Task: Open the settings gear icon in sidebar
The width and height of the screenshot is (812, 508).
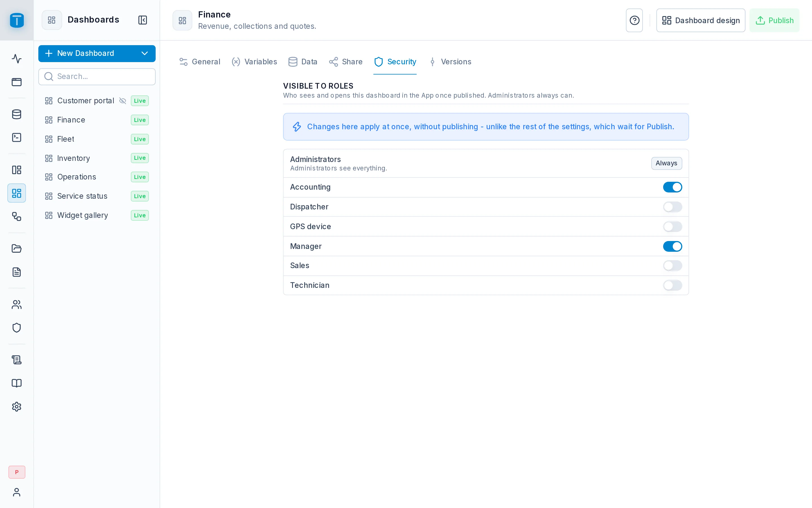Action: (x=16, y=406)
